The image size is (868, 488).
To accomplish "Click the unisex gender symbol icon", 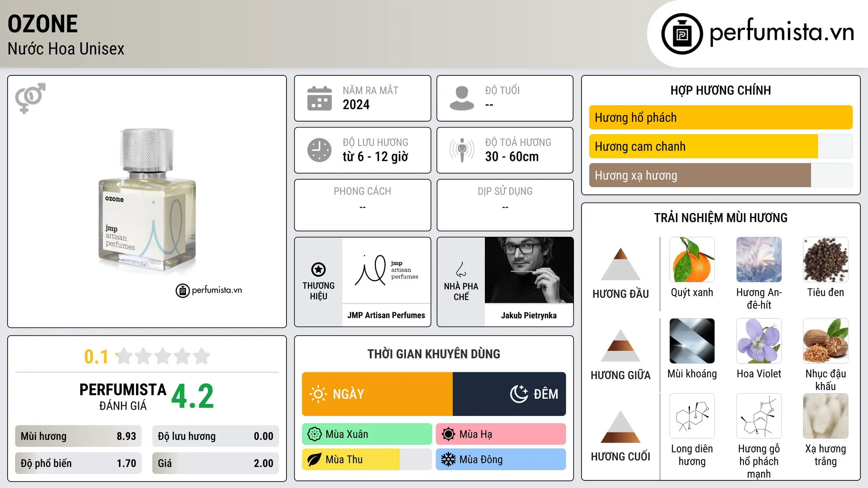I will (x=30, y=98).
